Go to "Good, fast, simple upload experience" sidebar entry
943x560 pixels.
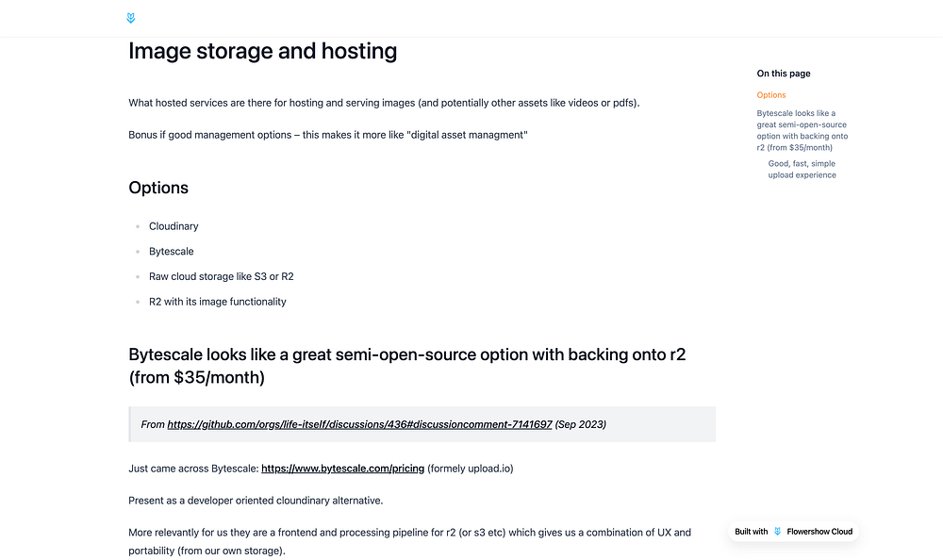point(802,169)
